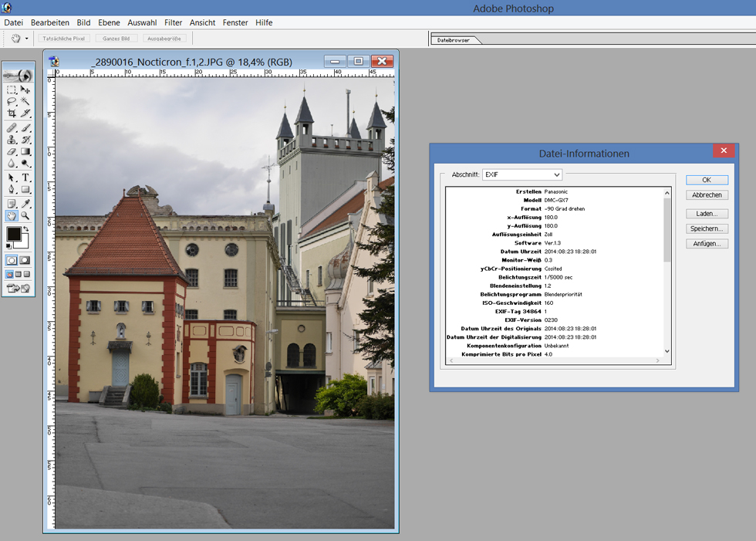
Task: Select the Zoom magnifier tool
Action: click(25, 216)
